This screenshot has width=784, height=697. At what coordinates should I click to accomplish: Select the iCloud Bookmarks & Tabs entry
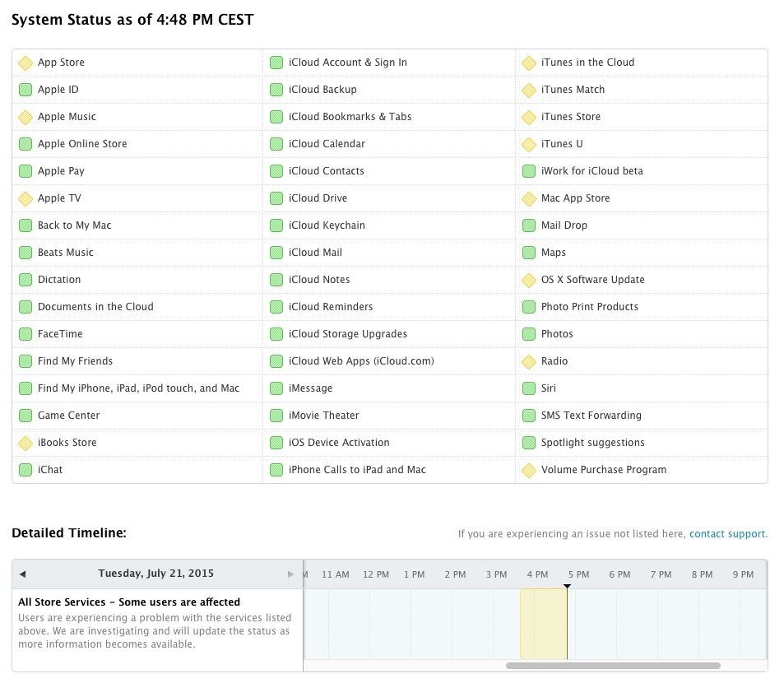coord(389,117)
